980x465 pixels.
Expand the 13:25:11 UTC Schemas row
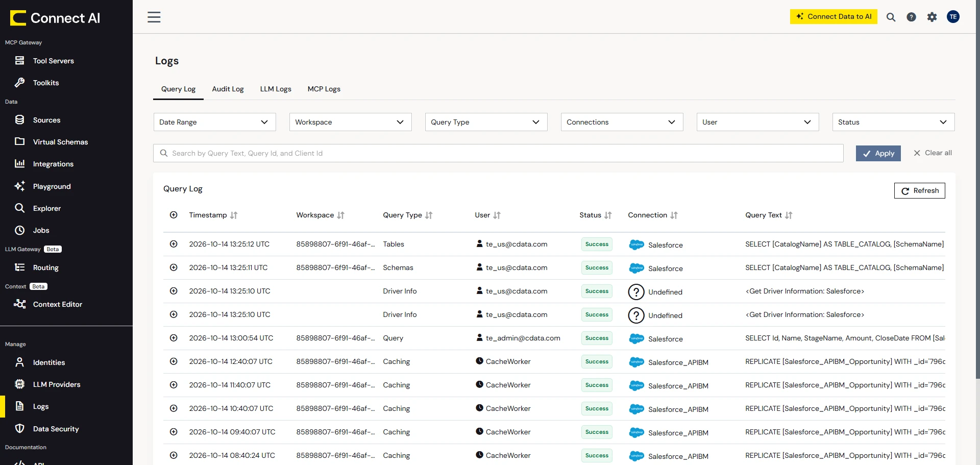point(174,267)
